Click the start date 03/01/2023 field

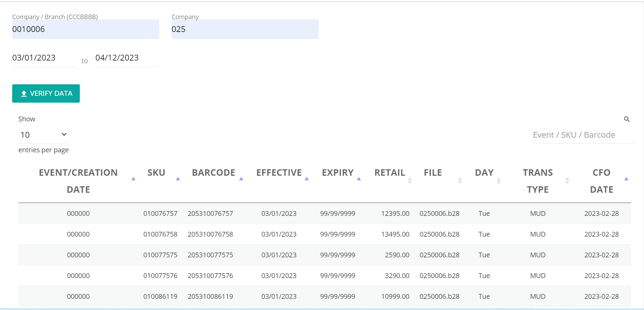pyautogui.click(x=44, y=58)
